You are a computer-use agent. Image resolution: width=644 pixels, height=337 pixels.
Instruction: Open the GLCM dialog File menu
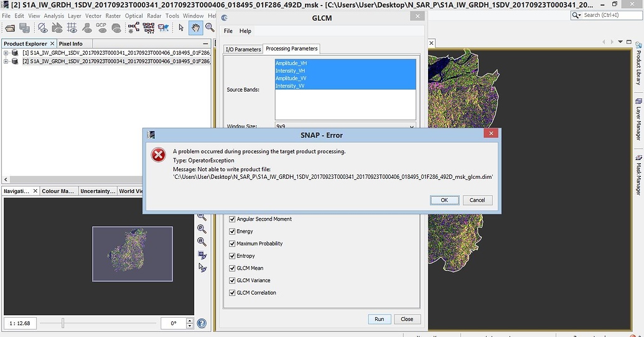tap(228, 31)
